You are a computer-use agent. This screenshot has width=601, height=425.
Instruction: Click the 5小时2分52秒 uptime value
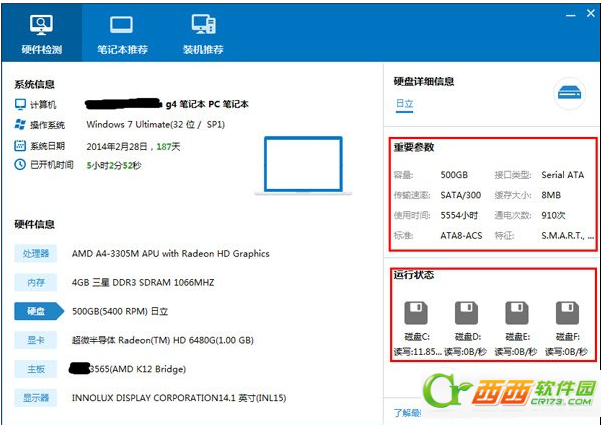click(x=114, y=166)
